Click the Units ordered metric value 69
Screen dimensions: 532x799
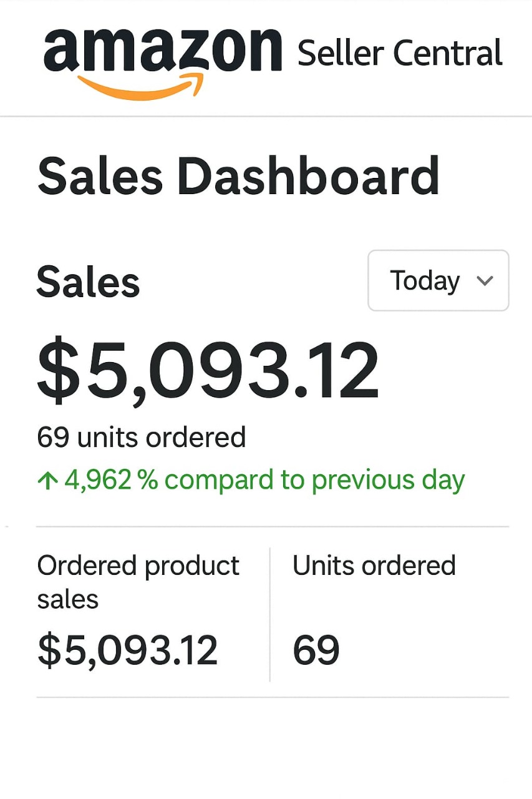[x=317, y=649]
